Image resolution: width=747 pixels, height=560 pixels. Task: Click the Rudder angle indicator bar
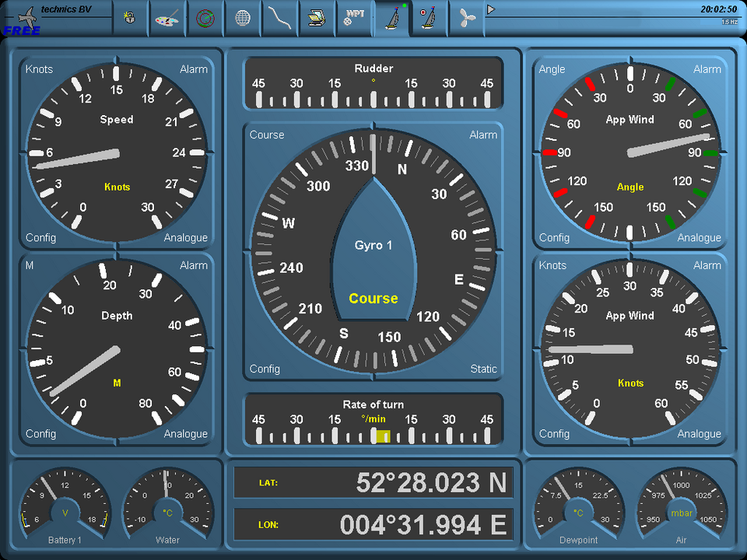373,84
